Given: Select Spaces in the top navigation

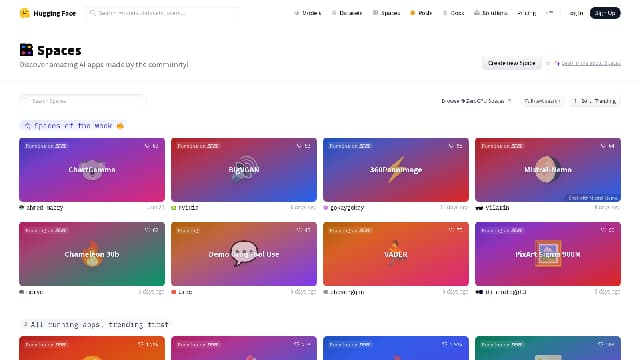Looking at the screenshot, I should (386, 13).
